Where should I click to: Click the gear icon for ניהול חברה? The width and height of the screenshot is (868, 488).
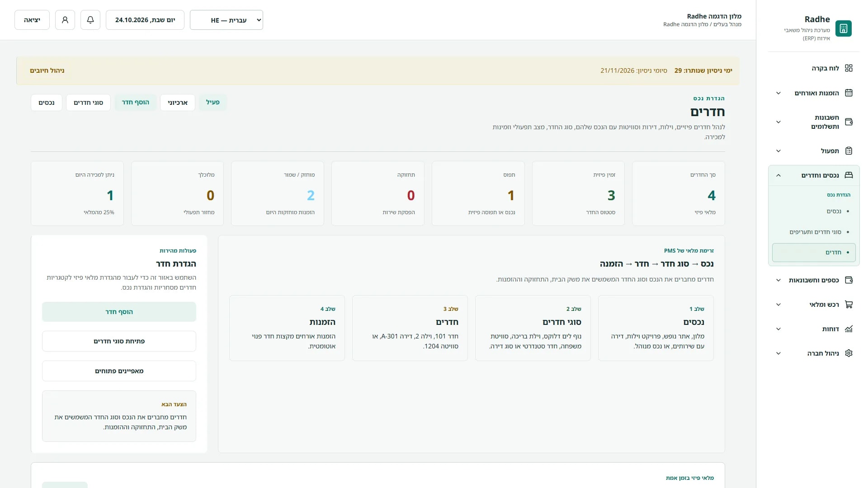[849, 353]
